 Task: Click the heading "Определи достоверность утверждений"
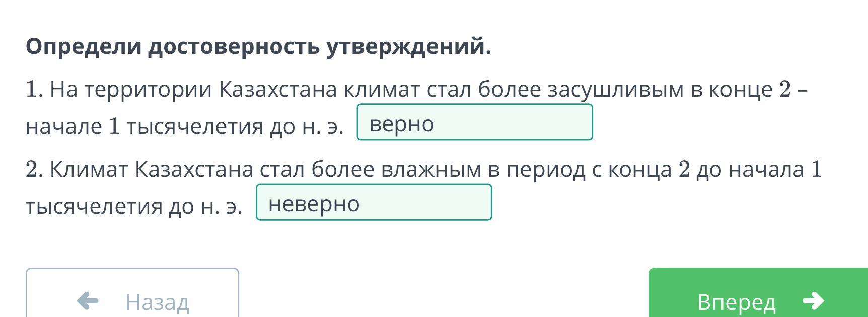(x=258, y=46)
